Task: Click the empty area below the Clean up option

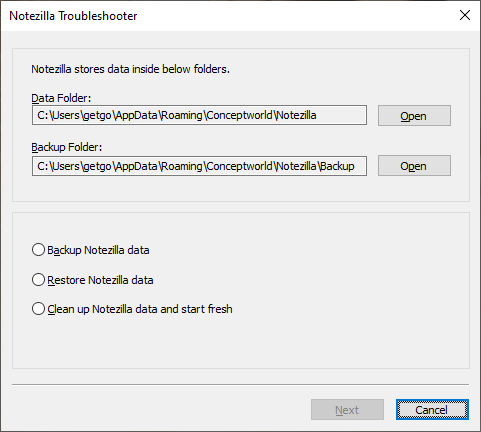Action: 241,343
